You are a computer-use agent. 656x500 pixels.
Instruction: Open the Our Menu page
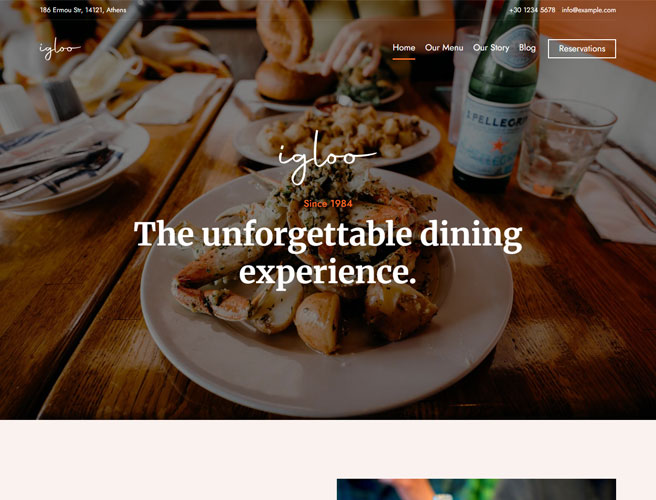click(x=443, y=48)
